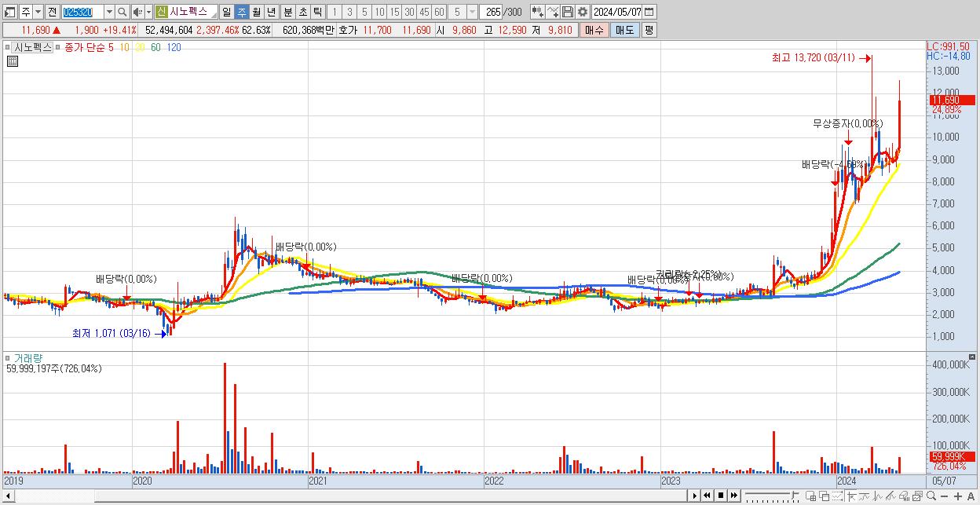Click the green 신 badge icon
The image size is (980, 505).
click(161, 12)
